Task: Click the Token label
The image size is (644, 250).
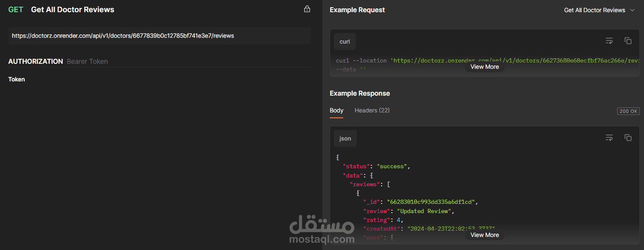Action: pyautogui.click(x=17, y=79)
